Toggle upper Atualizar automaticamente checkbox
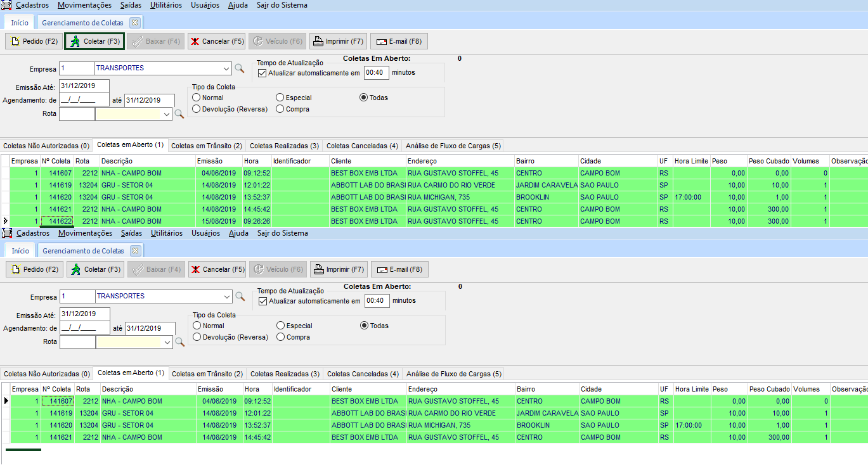This screenshot has height=465, width=868. 262,73
